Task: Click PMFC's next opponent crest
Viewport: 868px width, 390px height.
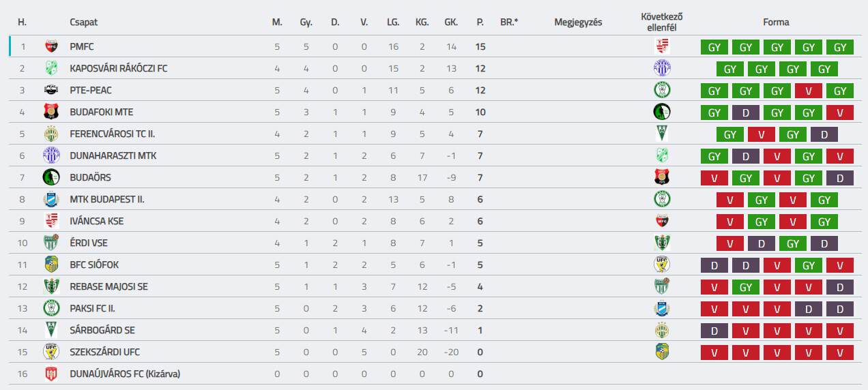Action: coord(662,46)
